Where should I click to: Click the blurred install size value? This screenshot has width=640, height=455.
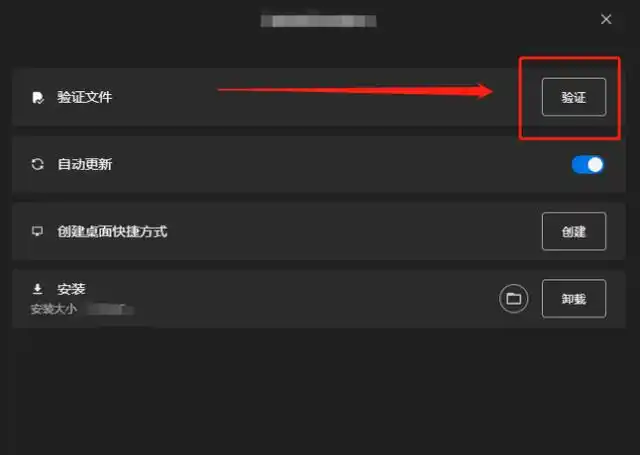(110, 309)
